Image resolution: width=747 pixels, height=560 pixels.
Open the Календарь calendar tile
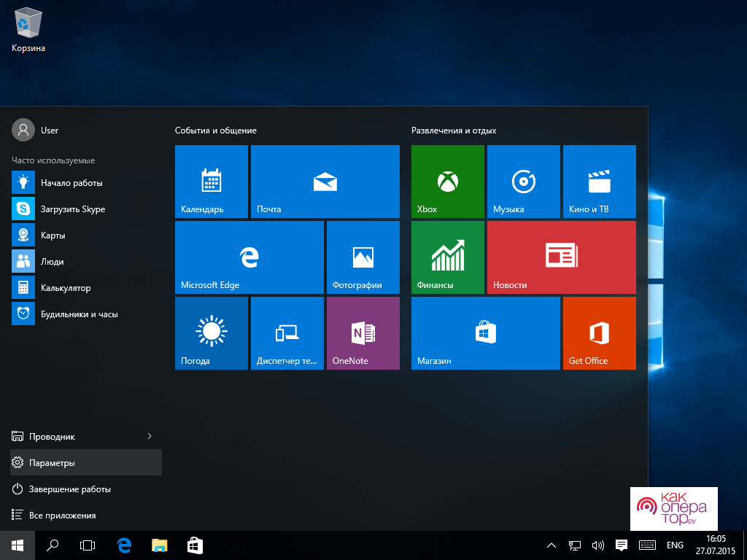click(211, 181)
